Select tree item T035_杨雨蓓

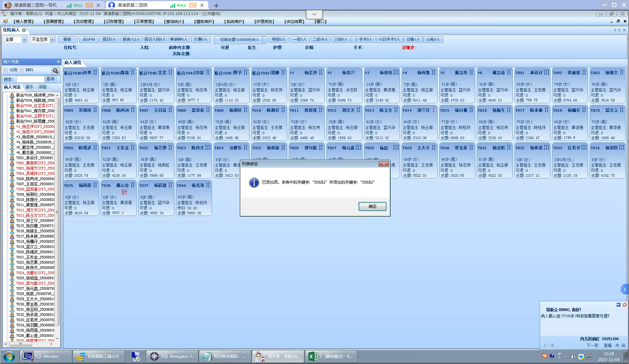coord(35,330)
